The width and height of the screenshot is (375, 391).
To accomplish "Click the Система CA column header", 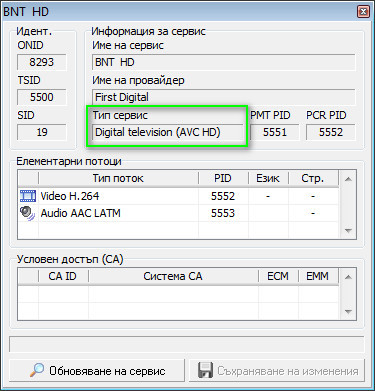I will [x=173, y=276].
